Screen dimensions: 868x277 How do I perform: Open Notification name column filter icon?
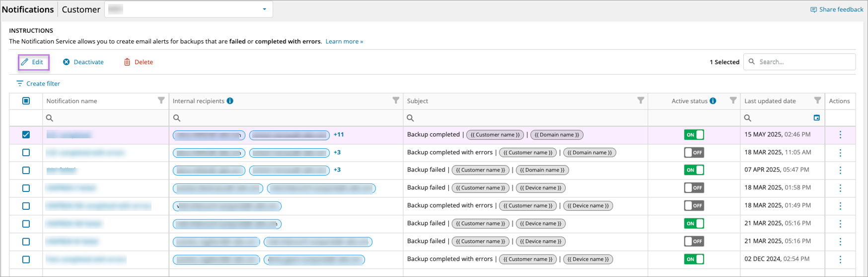161,100
